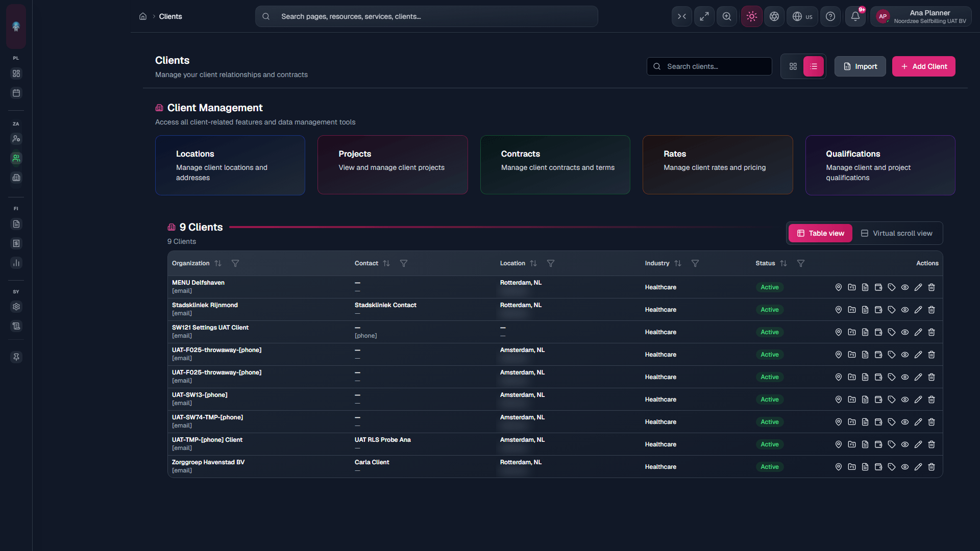Open contracts document icon for SW121 Settings UAT Client
The image size is (980, 551).
click(865, 332)
